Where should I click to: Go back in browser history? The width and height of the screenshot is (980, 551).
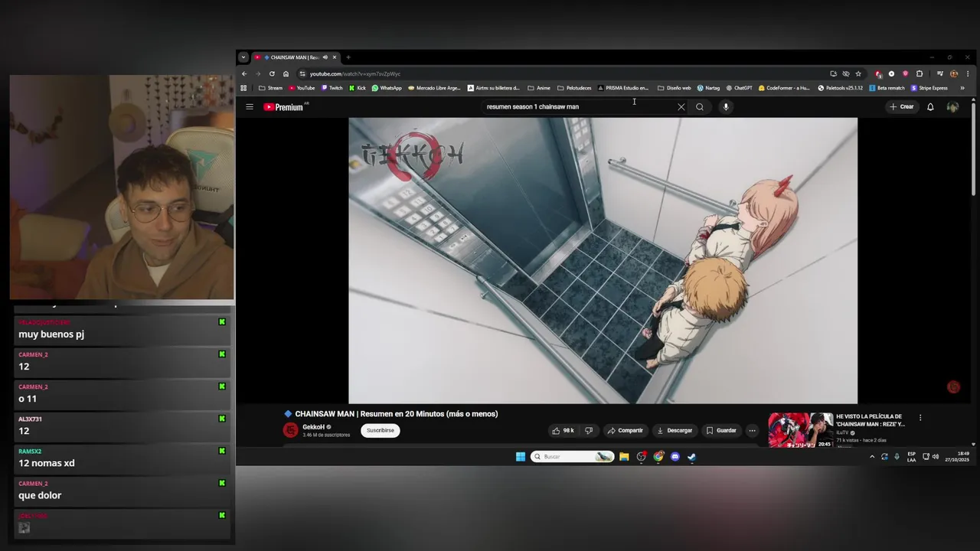pyautogui.click(x=244, y=74)
